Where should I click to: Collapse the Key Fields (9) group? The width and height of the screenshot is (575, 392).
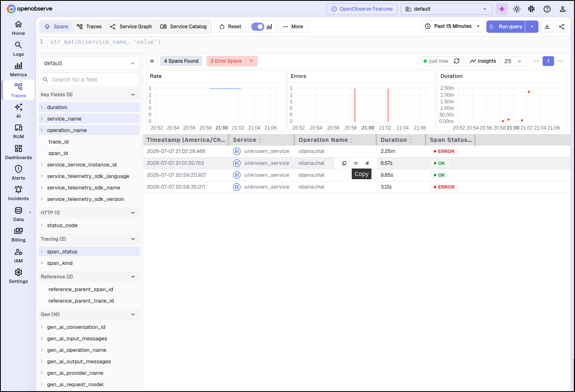89,95
